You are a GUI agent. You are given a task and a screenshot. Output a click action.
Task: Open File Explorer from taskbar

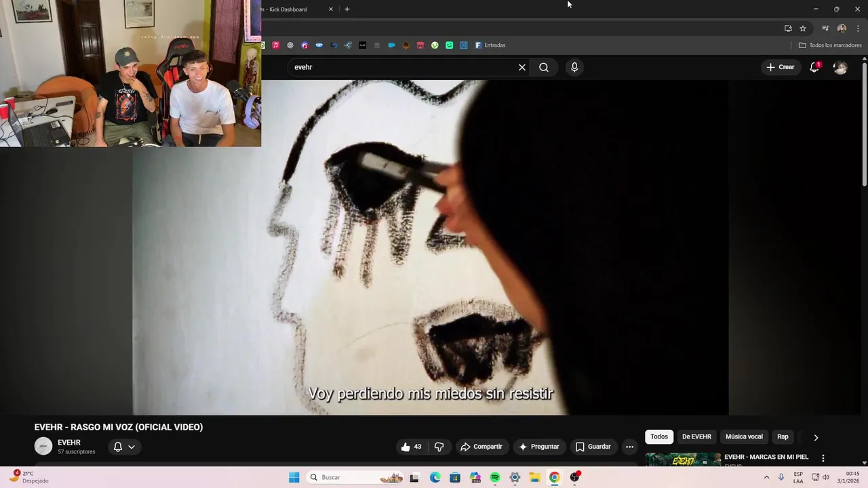pos(534,477)
